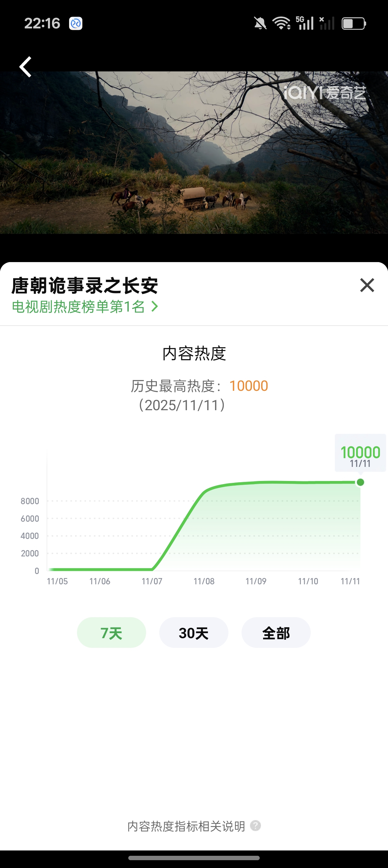Screen dimensions: 388x868
Task: Tap the blue app icon beside the clock
Action: (76, 23)
